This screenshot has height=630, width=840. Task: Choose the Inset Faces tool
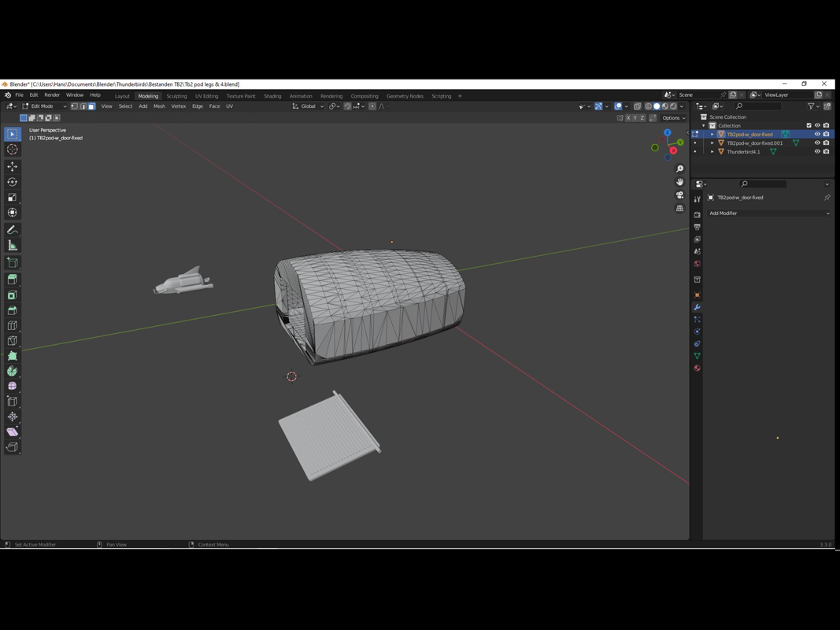[x=13, y=295]
